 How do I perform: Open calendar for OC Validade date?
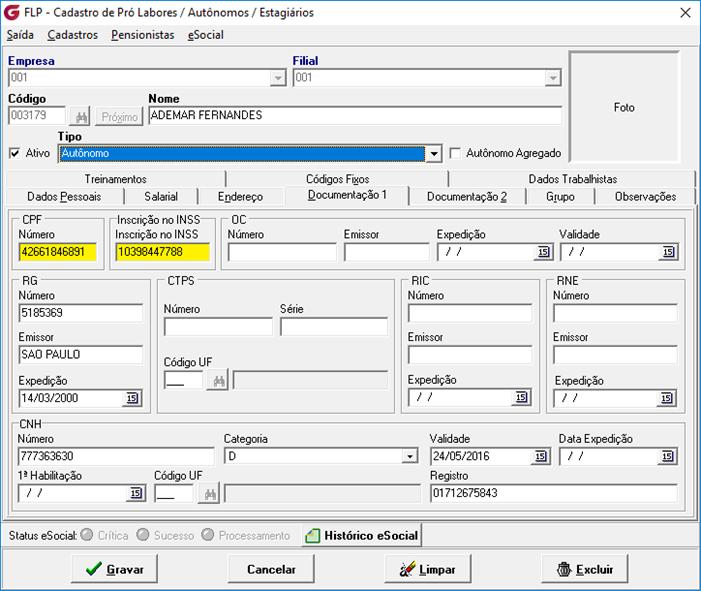click(x=668, y=252)
